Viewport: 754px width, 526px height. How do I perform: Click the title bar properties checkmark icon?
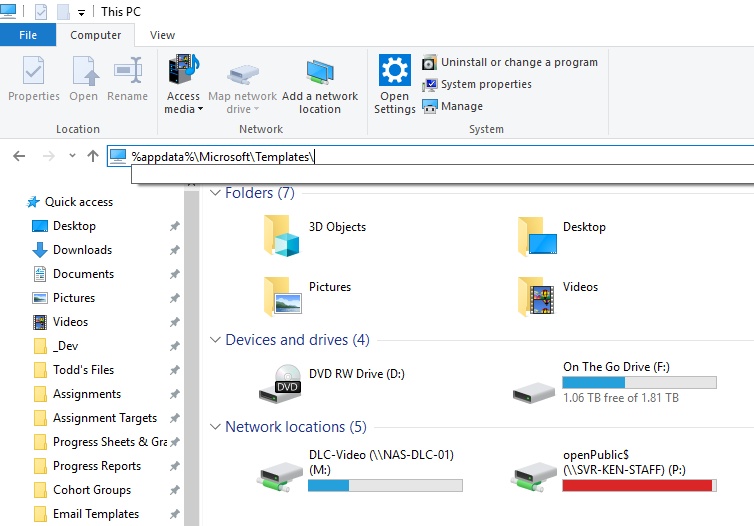tap(41, 12)
